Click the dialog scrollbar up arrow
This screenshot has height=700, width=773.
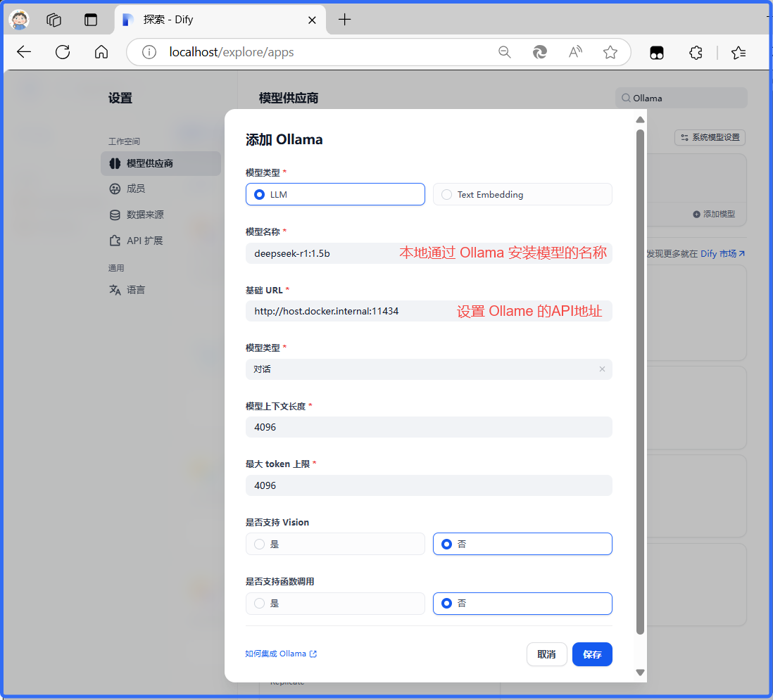(640, 120)
